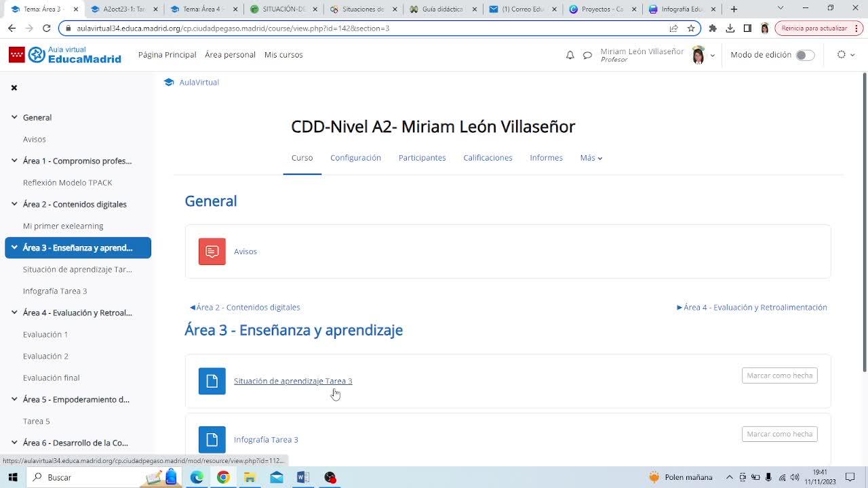The height and width of the screenshot is (488, 868).
Task: Open the Chrome three-dot menu
Action: pos(858,28)
